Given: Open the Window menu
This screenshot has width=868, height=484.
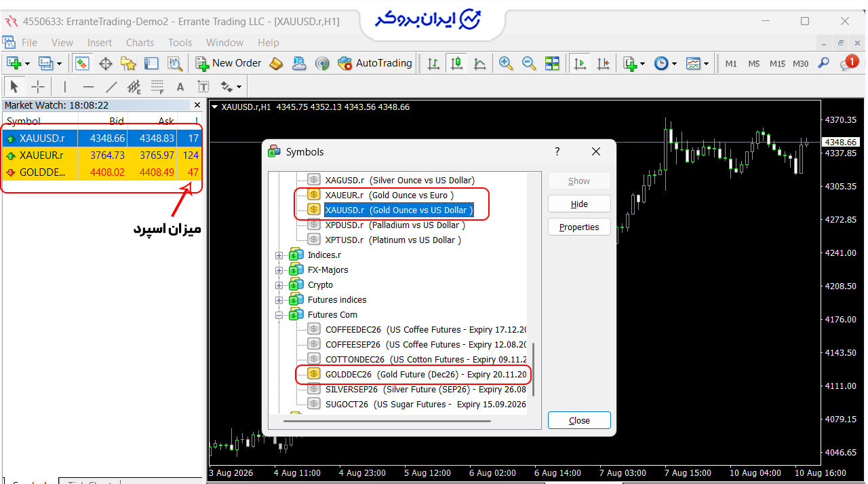Looking at the screenshot, I should (x=224, y=42).
